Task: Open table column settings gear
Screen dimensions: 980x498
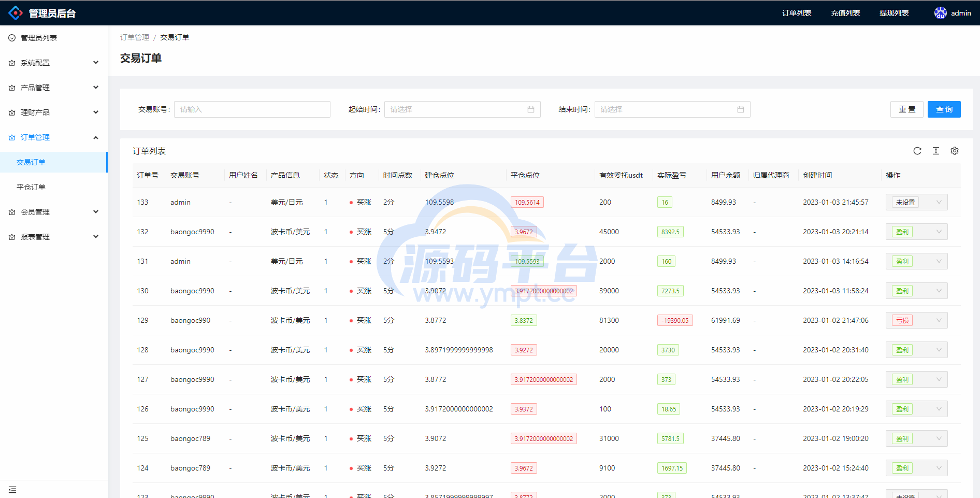Action: [955, 151]
